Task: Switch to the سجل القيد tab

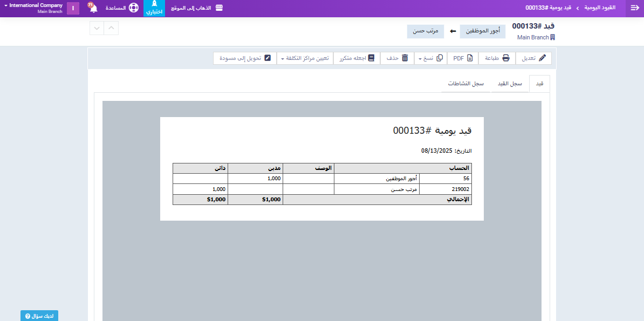Action: (509, 84)
